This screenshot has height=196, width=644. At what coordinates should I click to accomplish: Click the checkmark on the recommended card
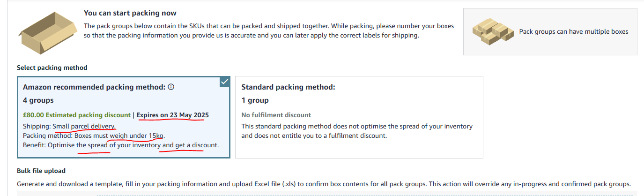225,82
